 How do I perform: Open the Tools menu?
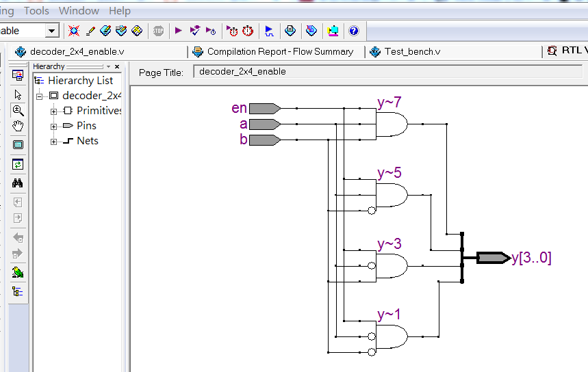(x=36, y=11)
